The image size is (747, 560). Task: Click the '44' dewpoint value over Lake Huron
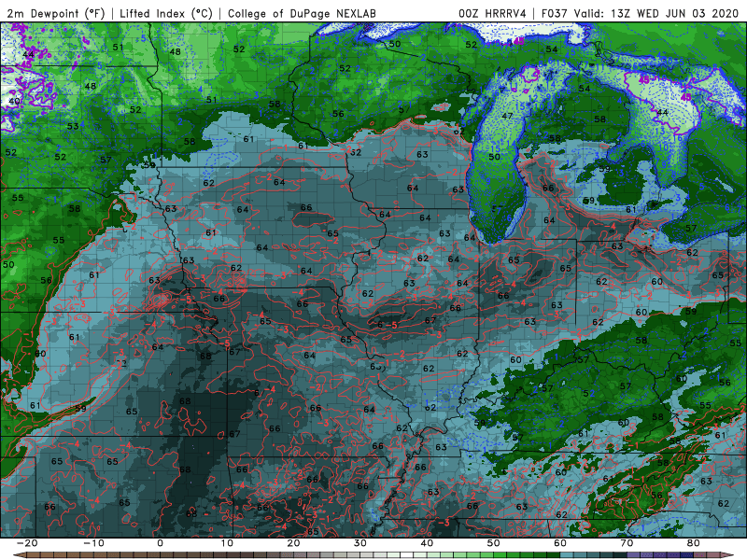coord(662,112)
